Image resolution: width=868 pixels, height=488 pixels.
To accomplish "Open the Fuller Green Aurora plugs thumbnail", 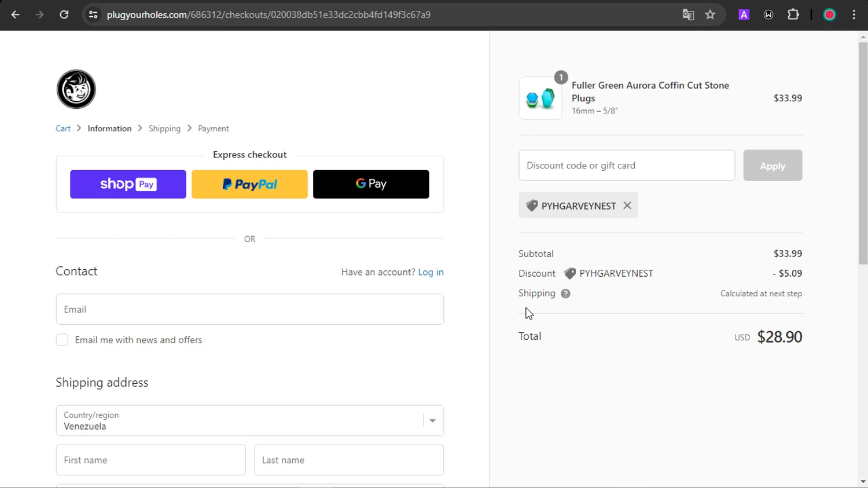I will 540,98.
